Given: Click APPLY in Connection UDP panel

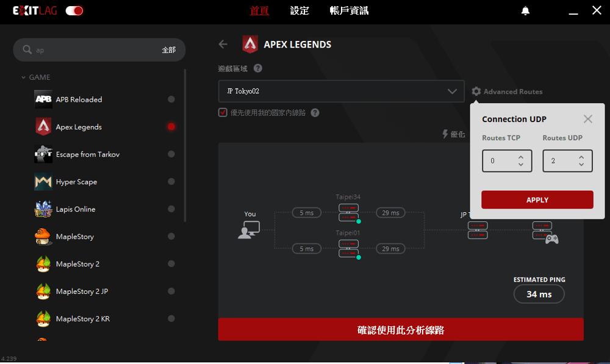Looking at the screenshot, I should [x=537, y=199].
